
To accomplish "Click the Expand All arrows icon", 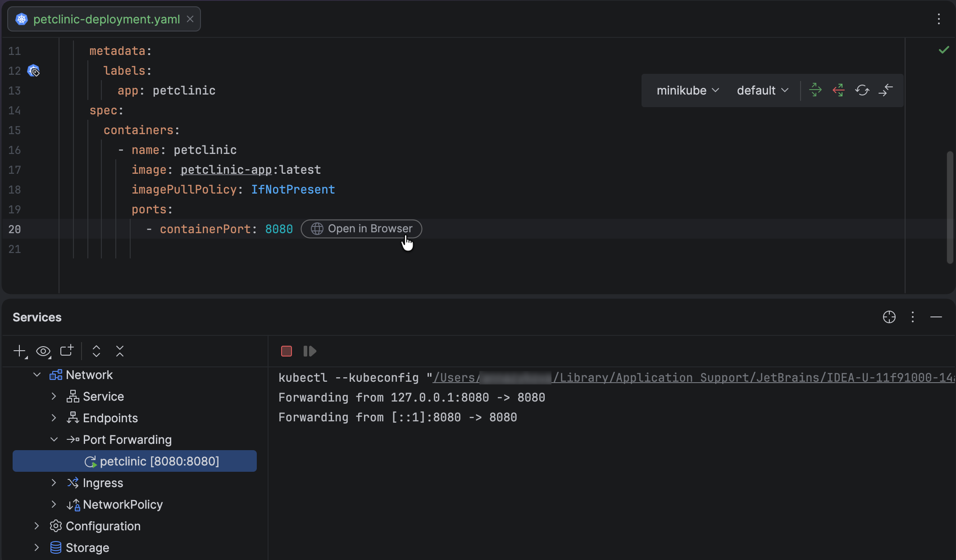I will coord(96,351).
